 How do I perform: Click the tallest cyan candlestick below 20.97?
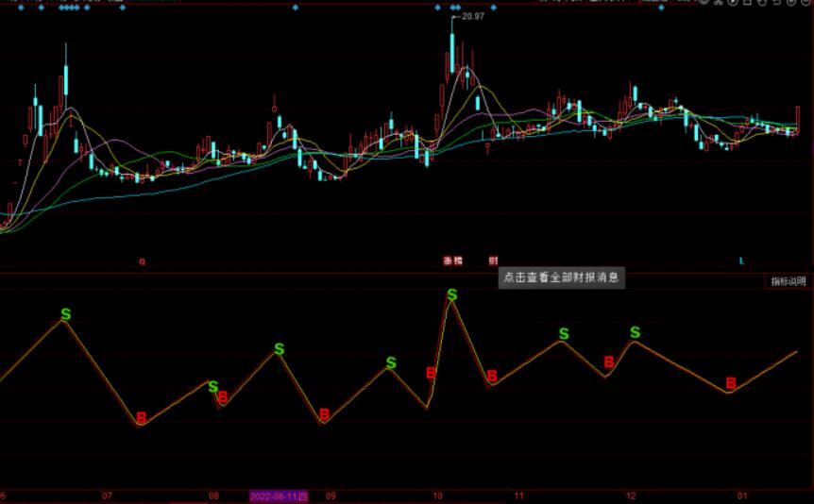pyautogui.click(x=452, y=54)
